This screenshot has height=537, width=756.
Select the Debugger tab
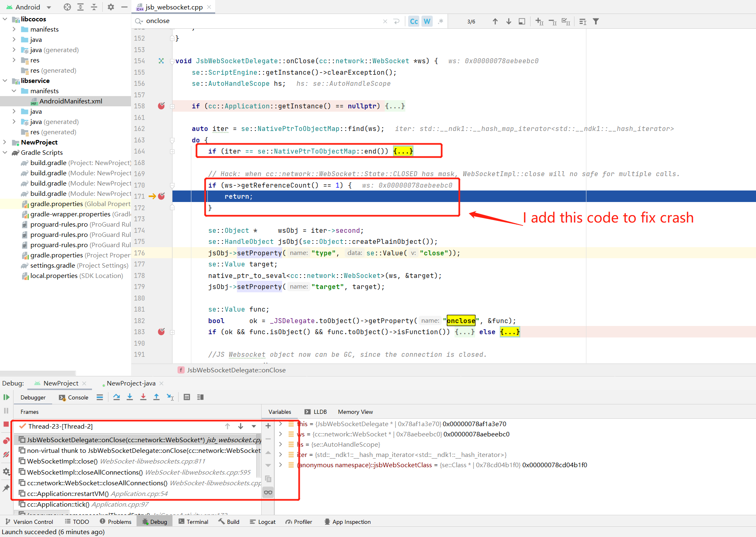pos(33,397)
